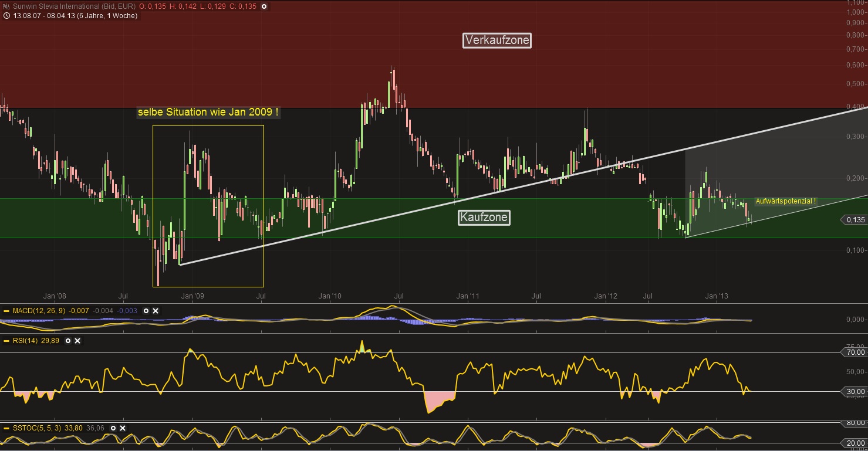Remove the SSTOC indicator with its X
This screenshot has width=868, height=451.
point(123,428)
